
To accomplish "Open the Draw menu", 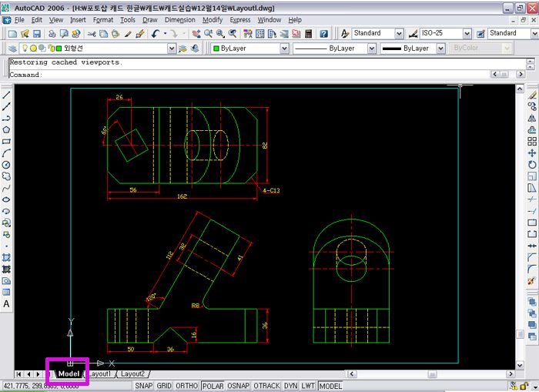I will click(150, 20).
